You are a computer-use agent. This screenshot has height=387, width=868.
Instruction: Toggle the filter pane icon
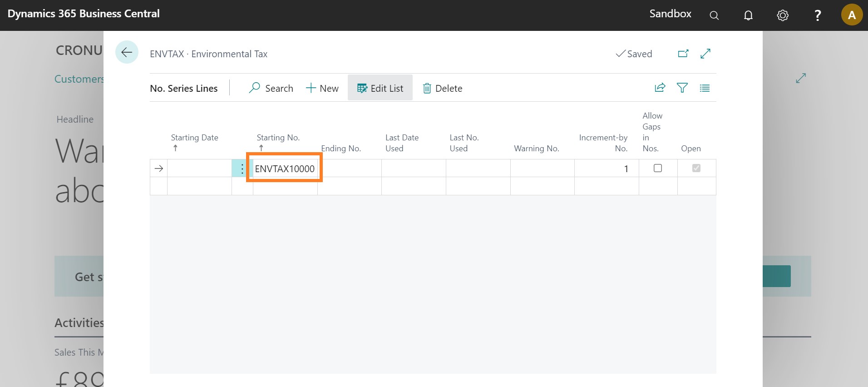682,88
